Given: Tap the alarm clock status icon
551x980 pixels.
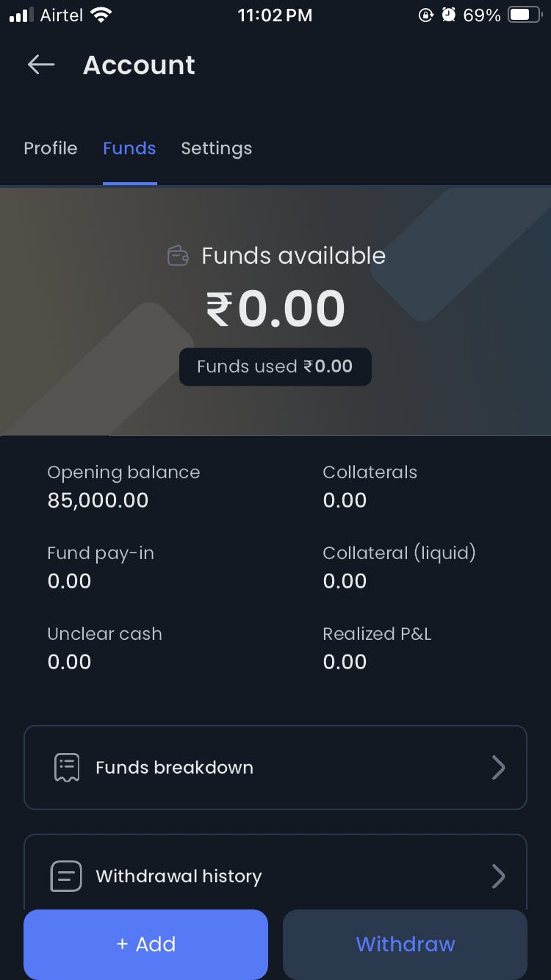Looking at the screenshot, I should coord(448,15).
